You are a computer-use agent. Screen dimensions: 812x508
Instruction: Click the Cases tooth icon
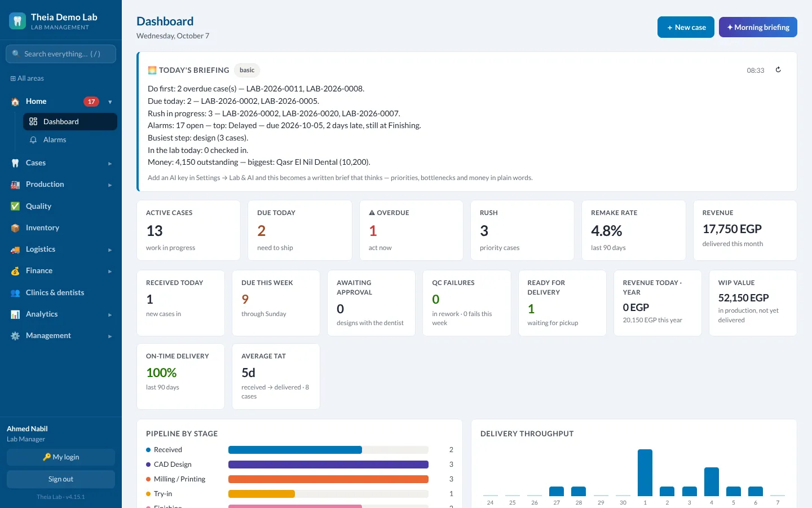click(x=15, y=163)
